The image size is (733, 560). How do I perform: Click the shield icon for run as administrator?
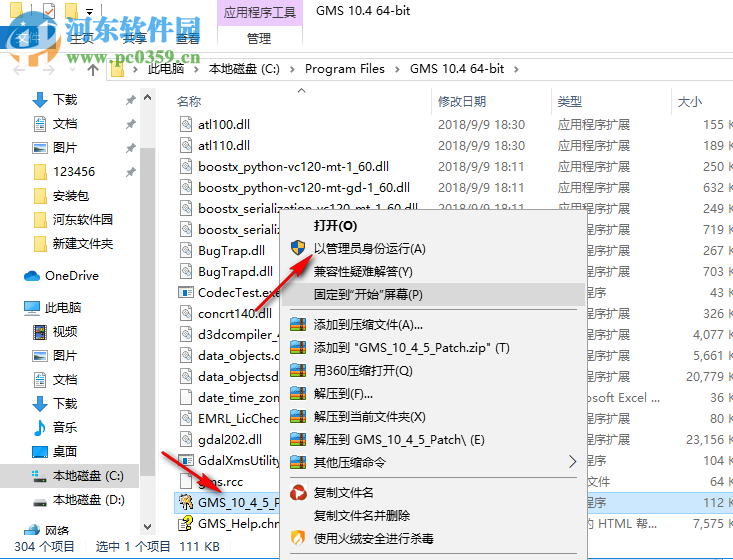(x=298, y=248)
